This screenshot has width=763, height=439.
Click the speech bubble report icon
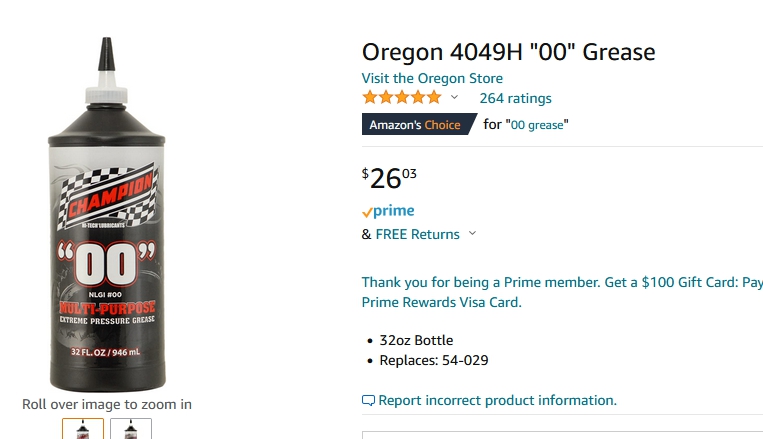point(368,401)
